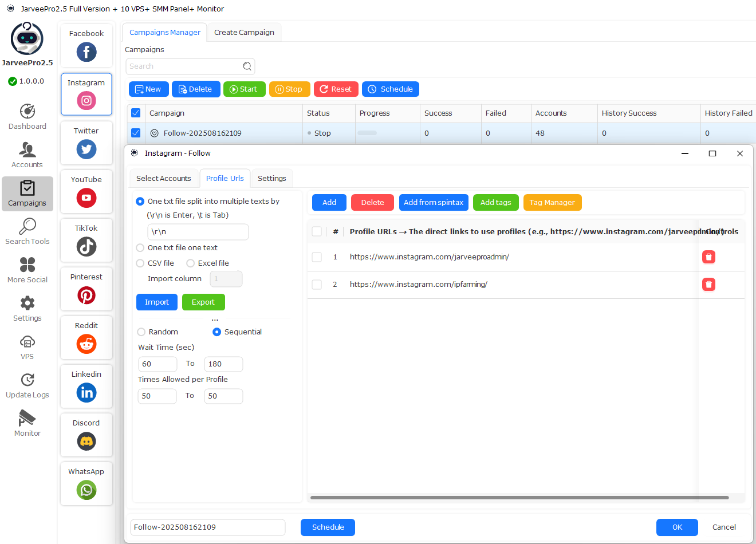Click New campaign button
Image resolution: width=756 pixels, height=544 pixels.
(x=149, y=89)
